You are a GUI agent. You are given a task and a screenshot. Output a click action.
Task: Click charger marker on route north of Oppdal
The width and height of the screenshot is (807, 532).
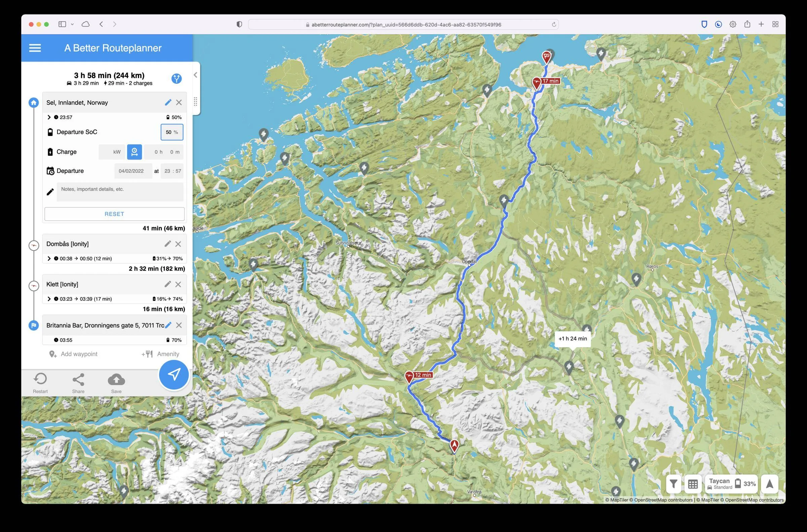[x=504, y=200]
